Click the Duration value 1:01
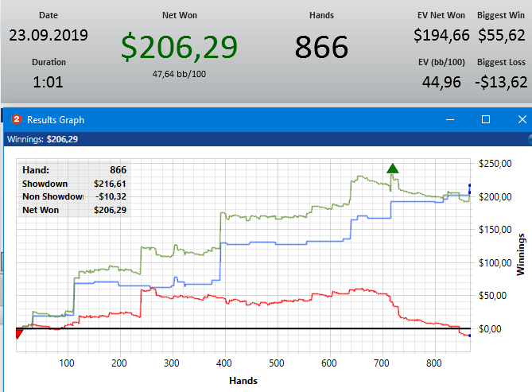 (x=49, y=82)
